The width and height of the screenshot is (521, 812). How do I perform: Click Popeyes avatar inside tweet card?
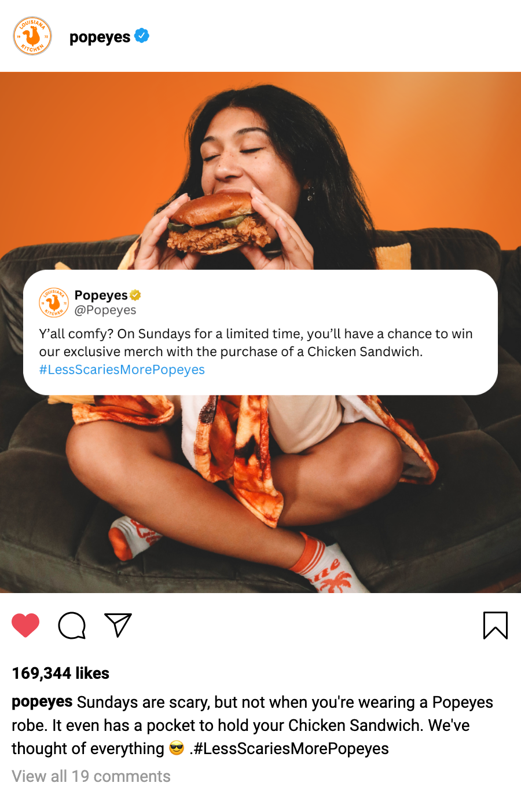(54, 302)
